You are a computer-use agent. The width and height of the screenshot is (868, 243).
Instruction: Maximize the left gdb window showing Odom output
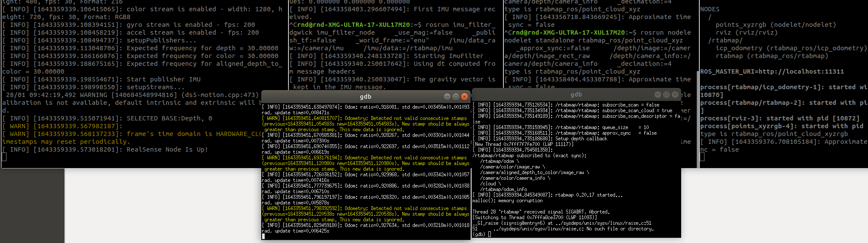tap(456, 97)
